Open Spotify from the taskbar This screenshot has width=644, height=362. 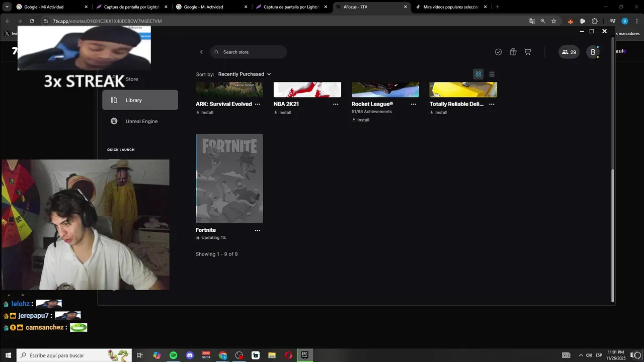174,355
